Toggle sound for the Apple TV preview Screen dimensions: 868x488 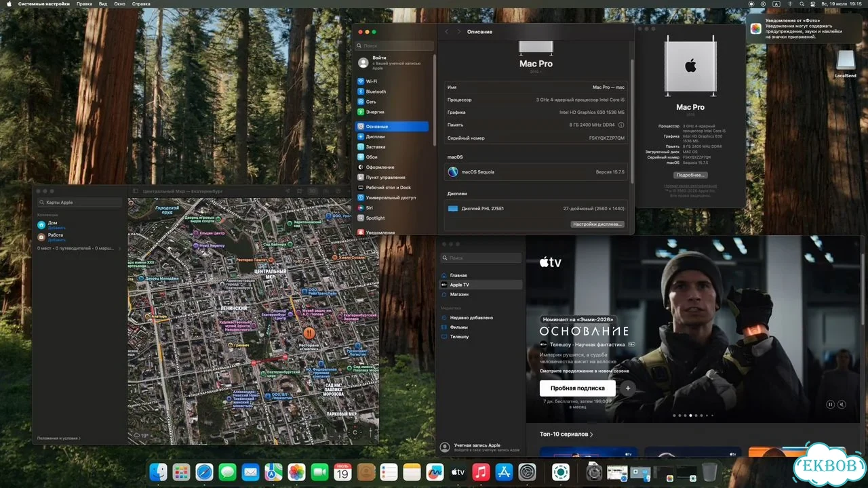click(x=842, y=405)
